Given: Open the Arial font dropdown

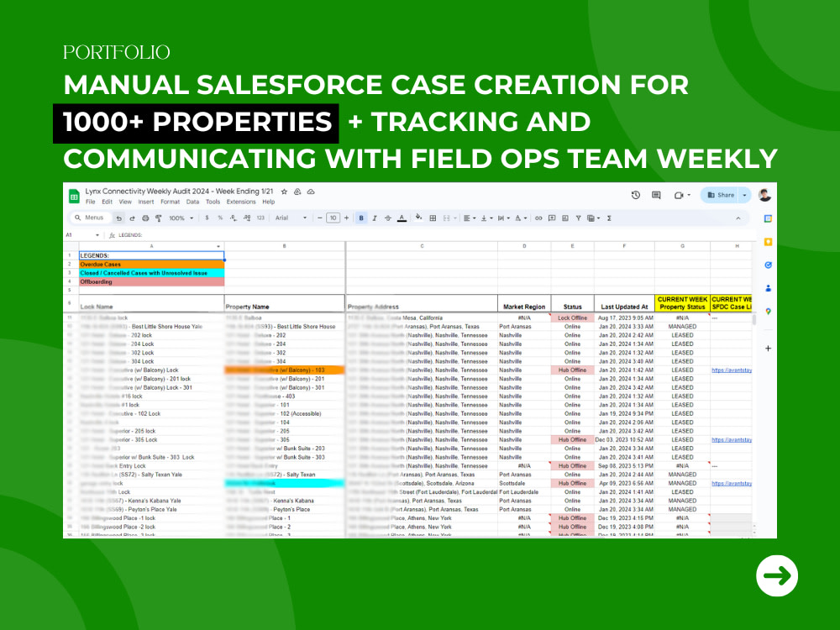Looking at the screenshot, I should tap(291, 218).
